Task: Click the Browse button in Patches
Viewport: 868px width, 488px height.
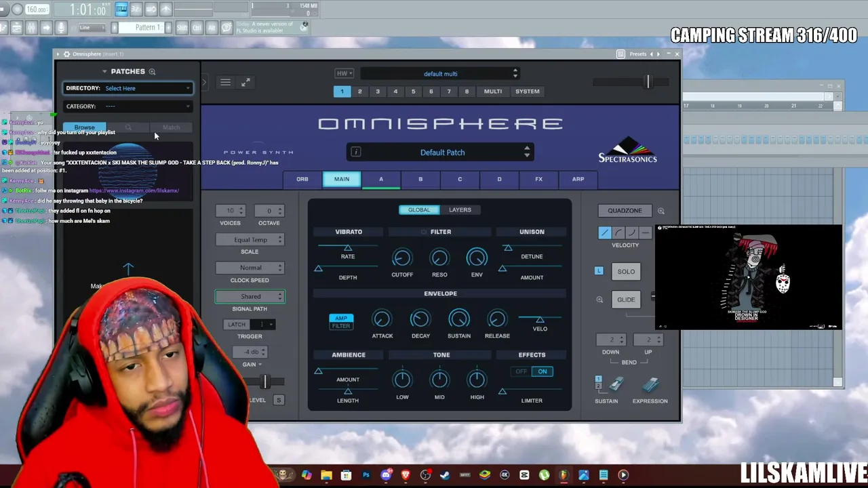Action: click(x=85, y=127)
